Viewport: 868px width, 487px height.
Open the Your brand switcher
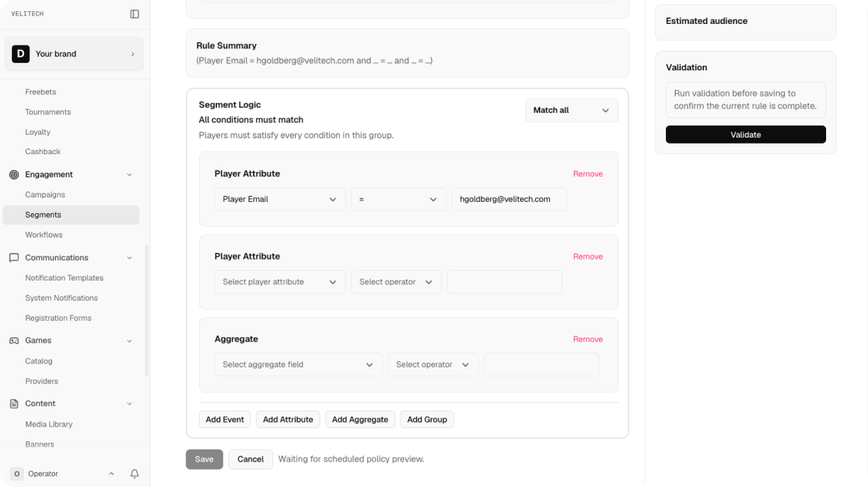click(x=74, y=54)
